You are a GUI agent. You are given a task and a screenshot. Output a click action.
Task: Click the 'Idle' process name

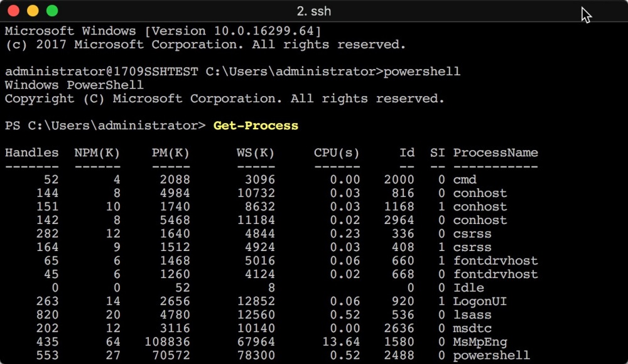click(x=468, y=288)
